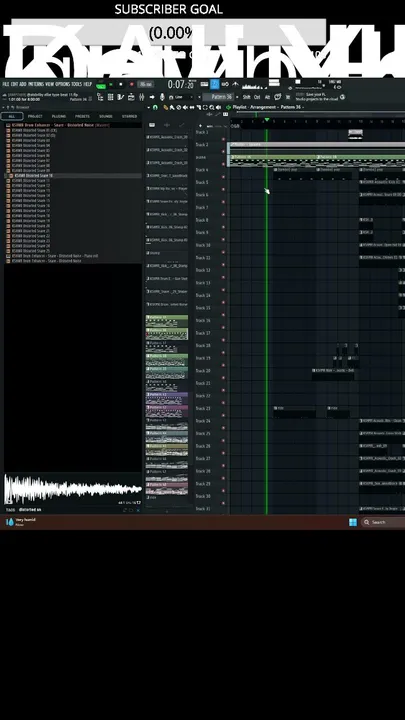Open the Playlist options menu arrow

[149, 107]
